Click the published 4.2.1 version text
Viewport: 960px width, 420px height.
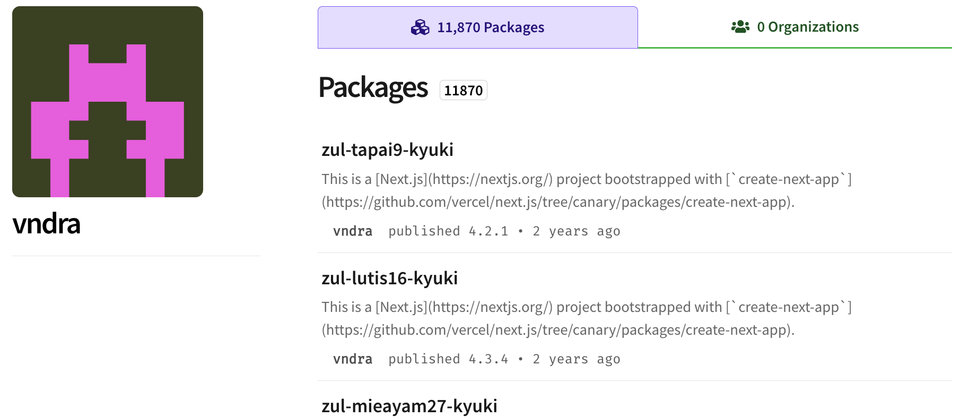[448, 231]
